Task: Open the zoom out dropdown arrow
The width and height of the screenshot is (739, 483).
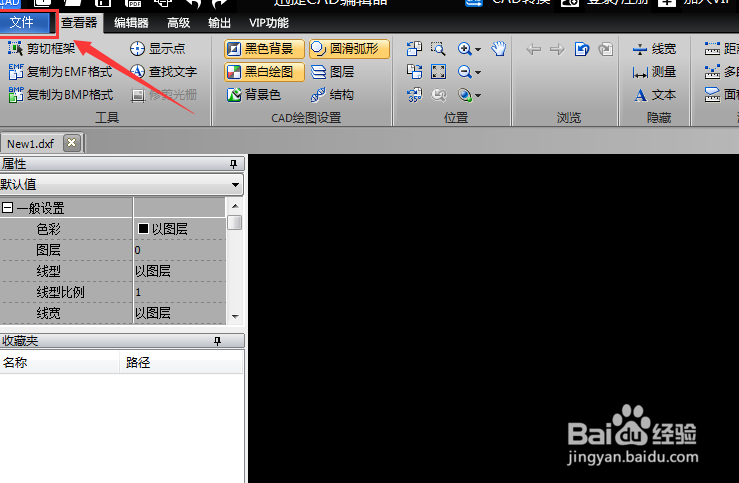Action: point(478,72)
